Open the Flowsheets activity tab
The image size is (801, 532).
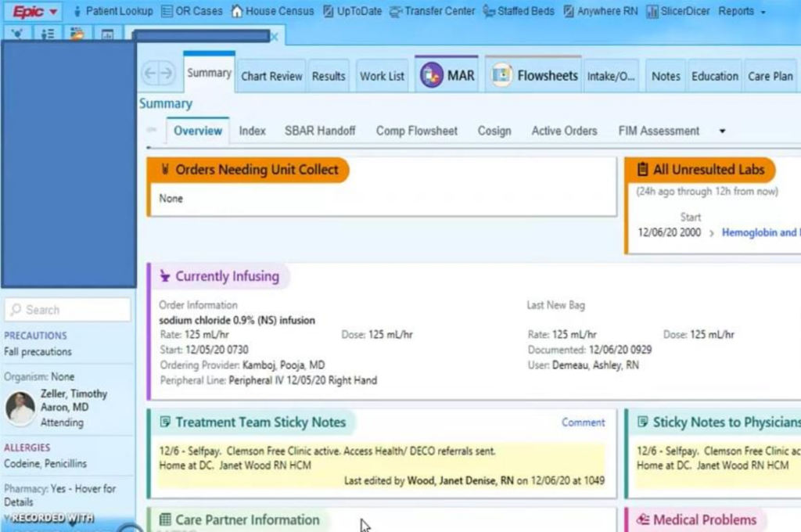click(x=533, y=75)
